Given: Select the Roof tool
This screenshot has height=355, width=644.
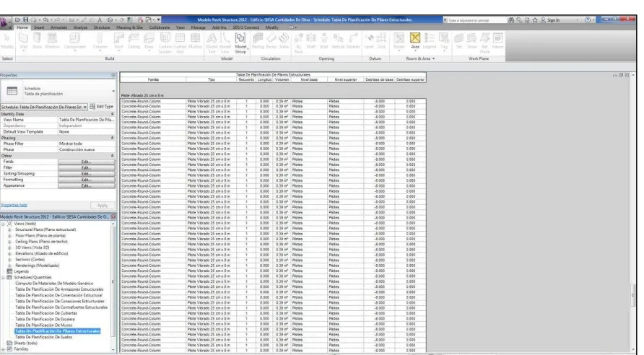Looking at the screenshot, I should [118, 41].
